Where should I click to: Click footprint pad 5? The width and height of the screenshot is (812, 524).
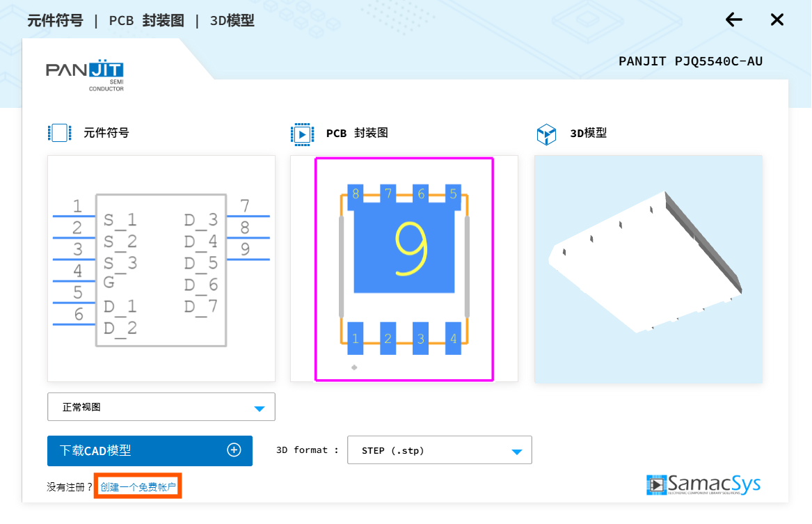[x=453, y=195]
